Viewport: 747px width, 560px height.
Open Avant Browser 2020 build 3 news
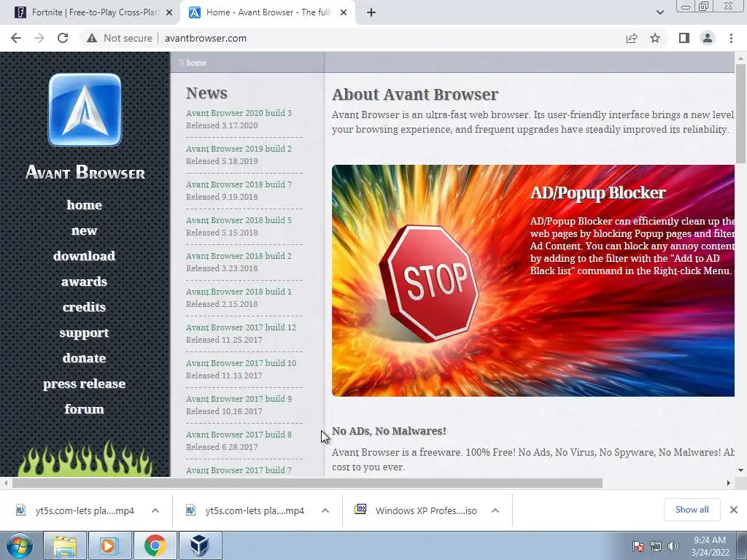pyautogui.click(x=239, y=113)
